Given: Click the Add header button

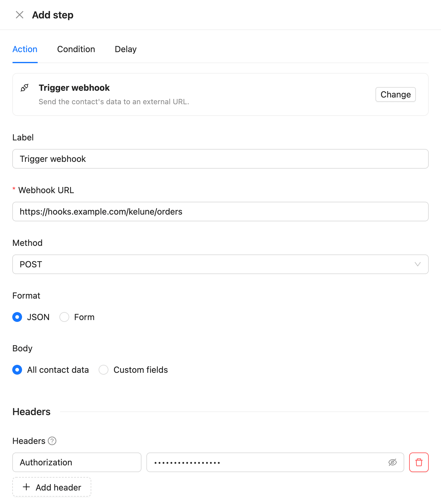Looking at the screenshot, I should point(52,487).
